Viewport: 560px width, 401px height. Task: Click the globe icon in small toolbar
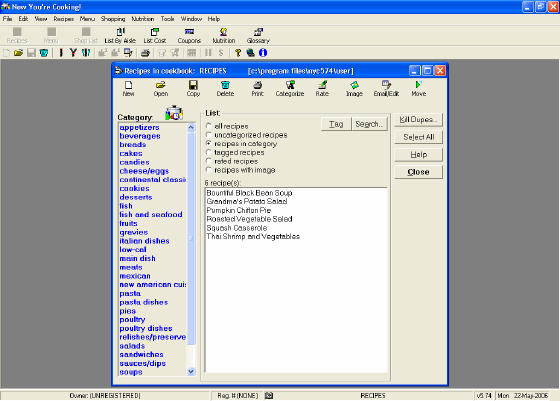(x=251, y=53)
